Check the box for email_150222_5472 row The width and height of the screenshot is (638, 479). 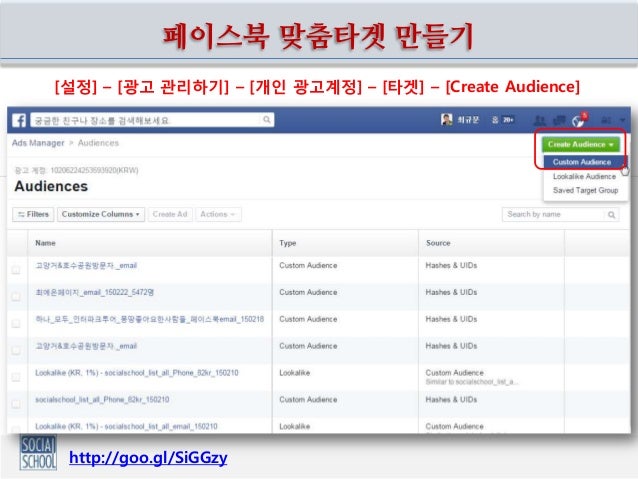pyautogui.click(x=16, y=297)
